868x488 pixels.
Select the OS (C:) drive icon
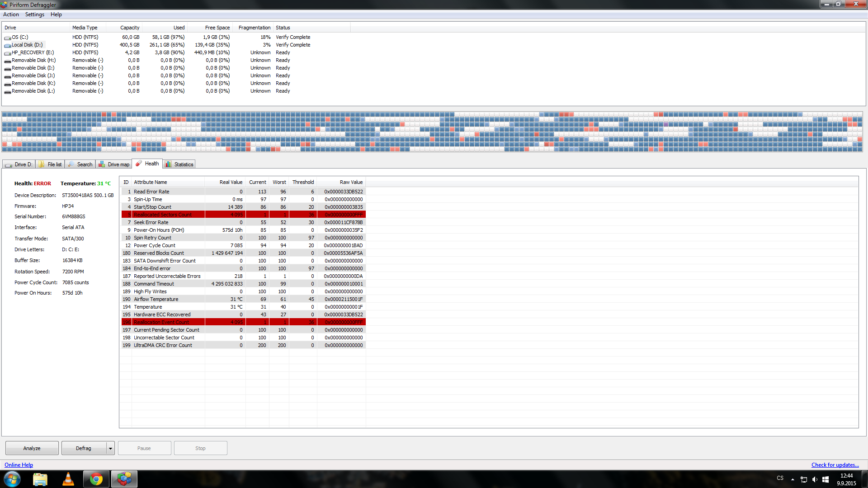[x=8, y=38]
